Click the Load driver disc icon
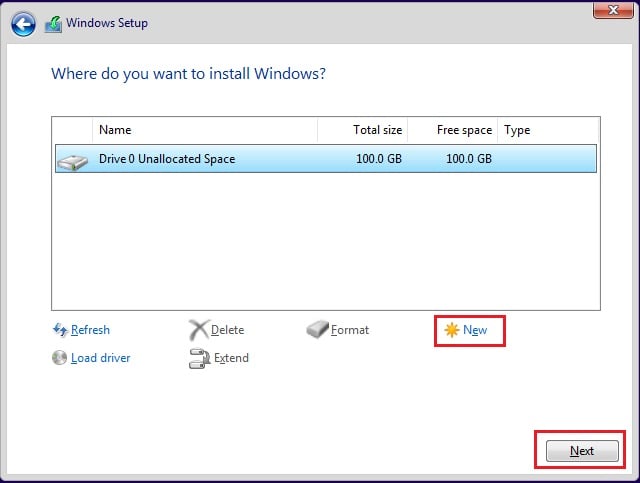The height and width of the screenshot is (483, 640). 59,358
